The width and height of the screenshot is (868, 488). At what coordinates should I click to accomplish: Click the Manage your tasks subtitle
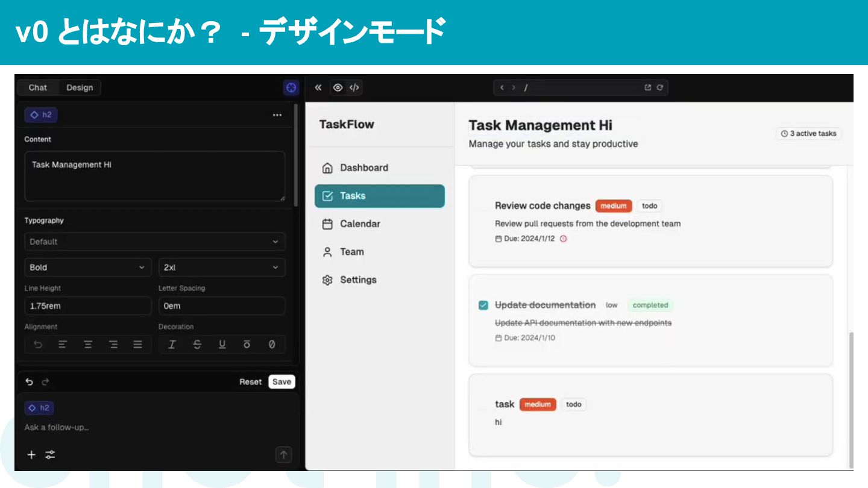pos(553,144)
